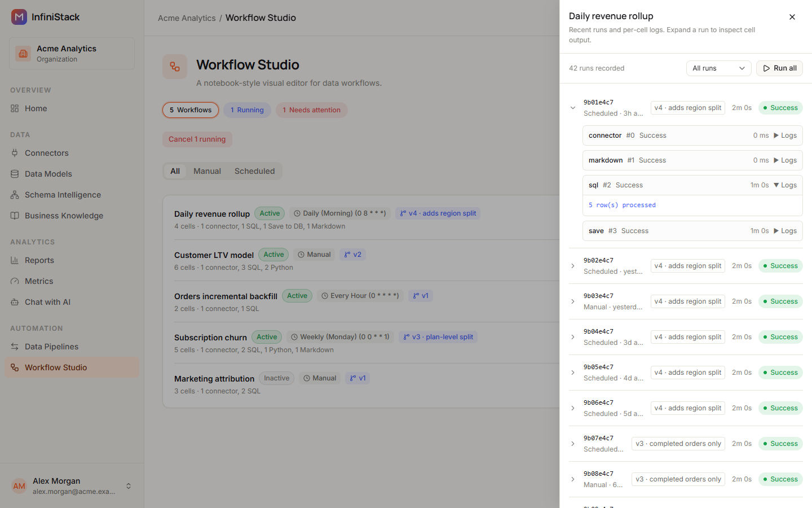Image resolution: width=812 pixels, height=508 pixels.
Task: Toggle Logs for the sql cell
Action: [x=785, y=185]
